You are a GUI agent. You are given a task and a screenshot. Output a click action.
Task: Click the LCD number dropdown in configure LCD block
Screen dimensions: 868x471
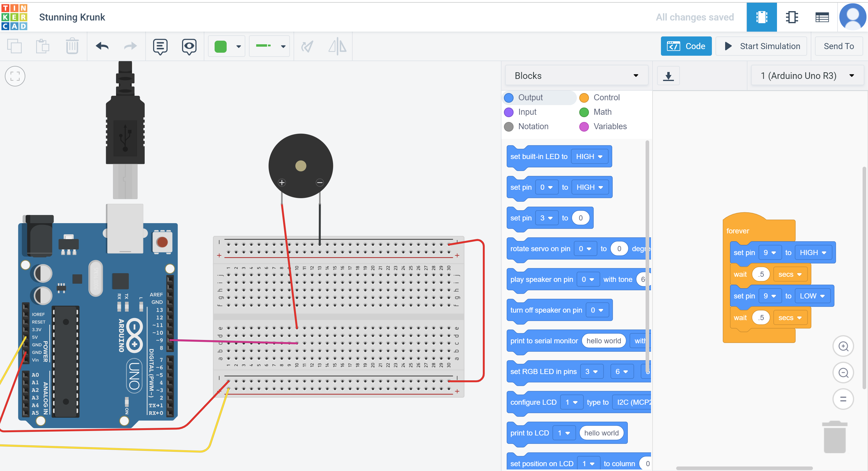[571, 402]
